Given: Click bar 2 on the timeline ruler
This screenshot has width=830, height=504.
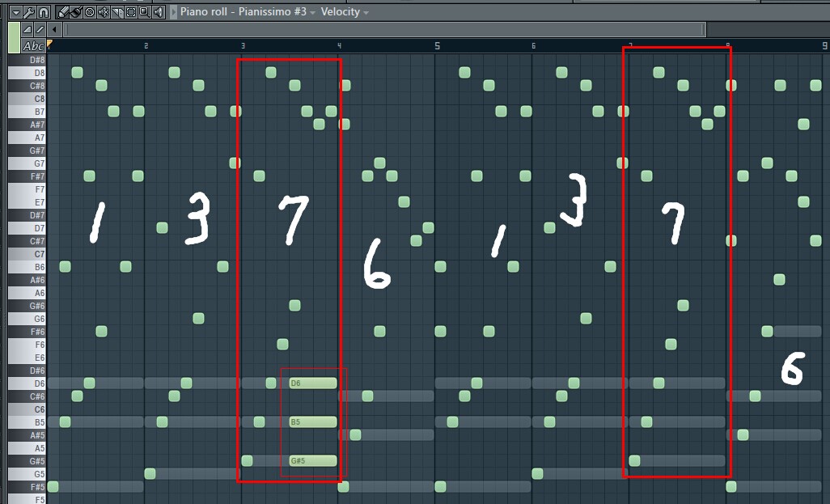Looking at the screenshot, I should tap(146, 46).
